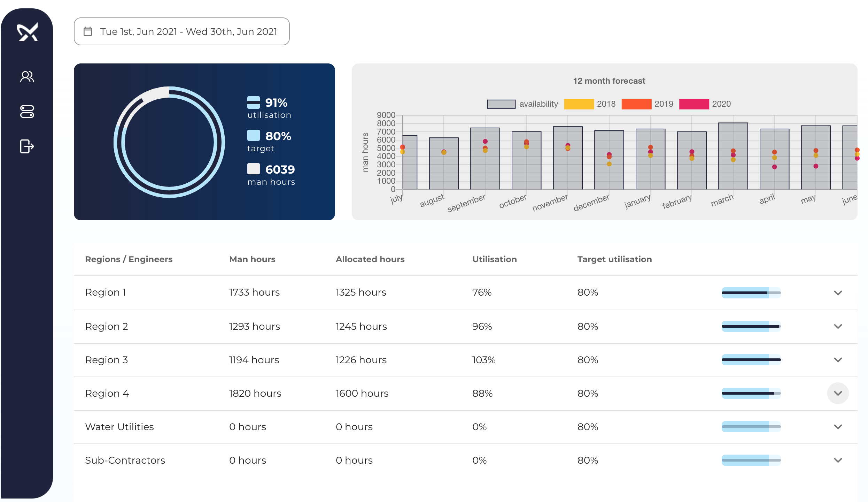Open the June 2021 date range picker
Viewport: 868px width, 502px height.
pyautogui.click(x=188, y=31)
